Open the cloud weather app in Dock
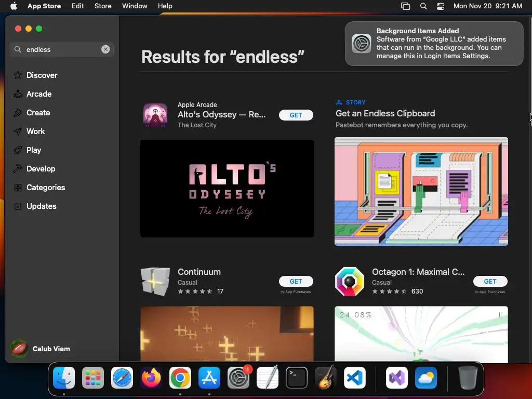Viewport: 532px width, 399px height. (426, 378)
